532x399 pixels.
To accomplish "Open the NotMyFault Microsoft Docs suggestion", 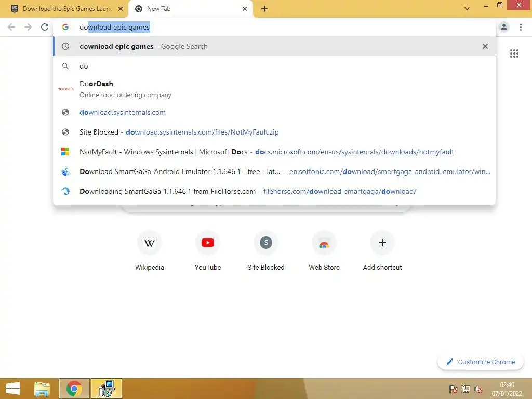I will point(274,152).
